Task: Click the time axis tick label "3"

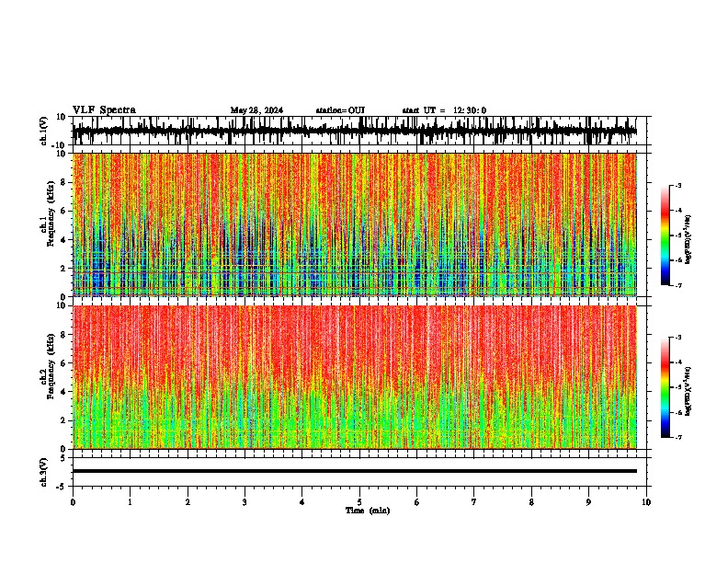Action: tap(245, 502)
